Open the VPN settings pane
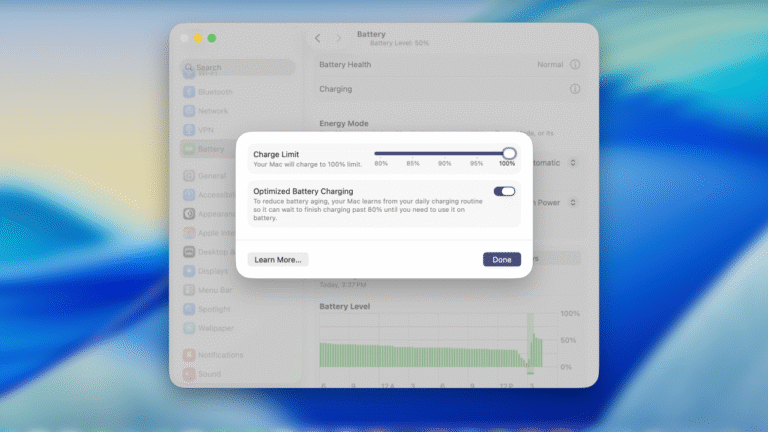This screenshot has height=432, width=768. coord(205,130)
